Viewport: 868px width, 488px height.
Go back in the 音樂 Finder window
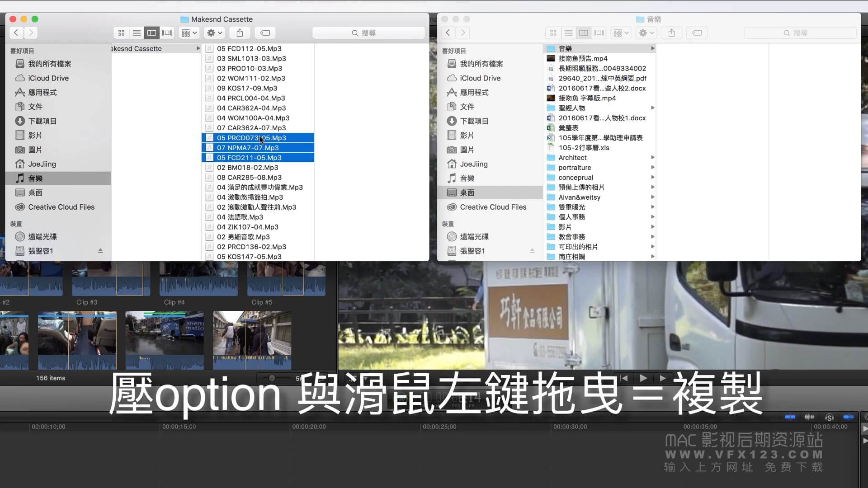448,33
